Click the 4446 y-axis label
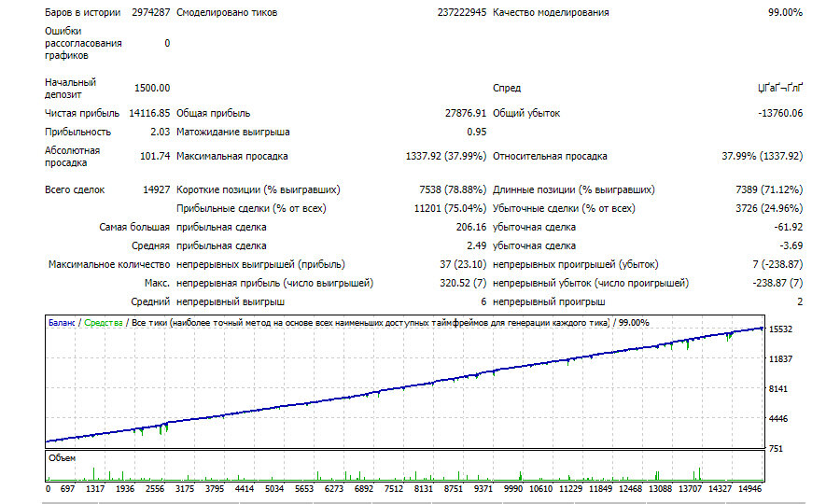826x504 pixels. pyautogui.click(x=778, y=419)
